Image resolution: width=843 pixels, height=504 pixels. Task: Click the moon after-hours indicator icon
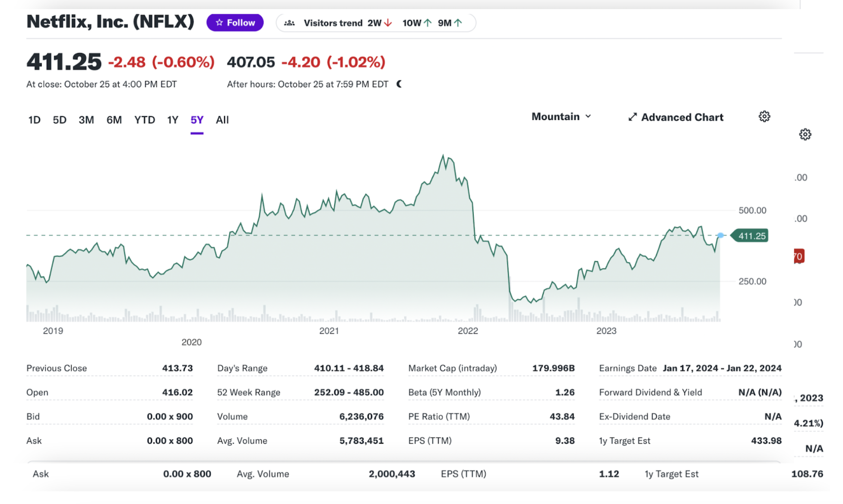coord(398,84)
